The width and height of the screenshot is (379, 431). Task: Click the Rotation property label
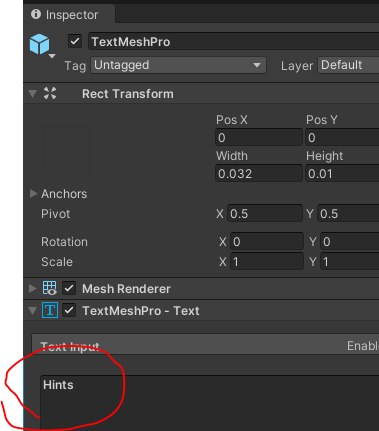[x=64, y=242]
